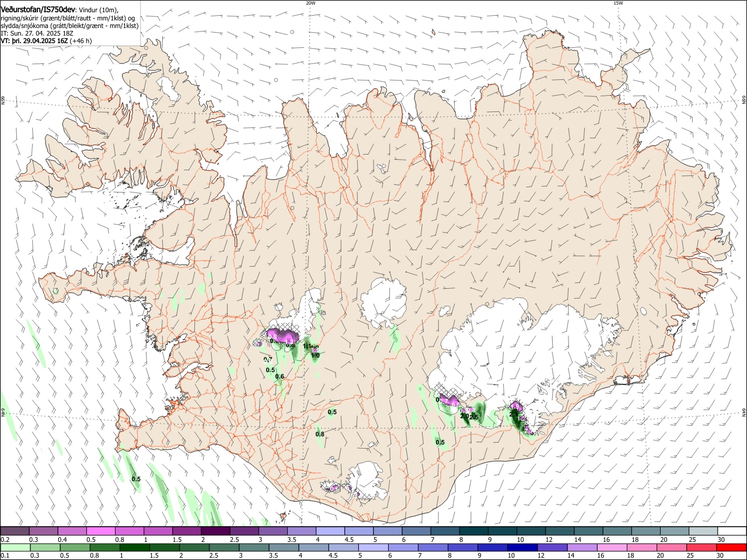Pick the periwinkle rain swatch at 6–7
This screenshot has width=747, height=560.
pyautogui.click(x=403, y=548)
